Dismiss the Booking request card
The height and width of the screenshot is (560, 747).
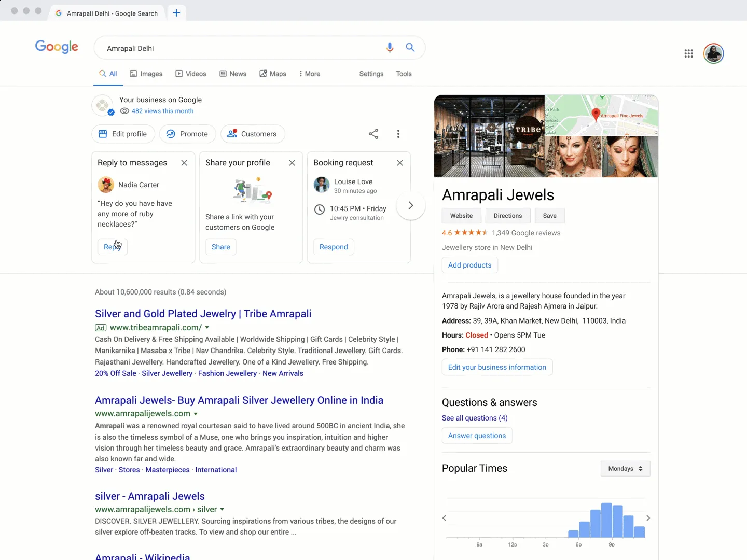tap(400, 163)
